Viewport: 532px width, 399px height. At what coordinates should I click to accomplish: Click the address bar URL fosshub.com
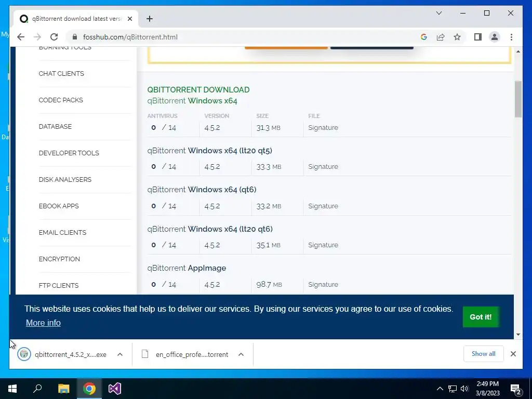tap(130, 37)
